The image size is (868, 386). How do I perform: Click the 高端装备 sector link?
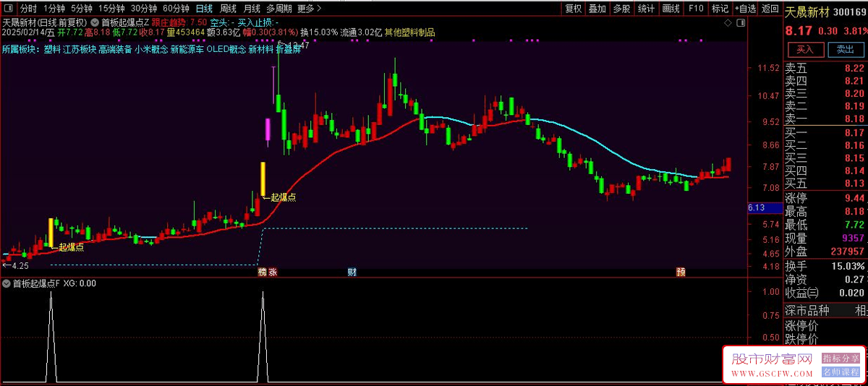pos(115,50)
